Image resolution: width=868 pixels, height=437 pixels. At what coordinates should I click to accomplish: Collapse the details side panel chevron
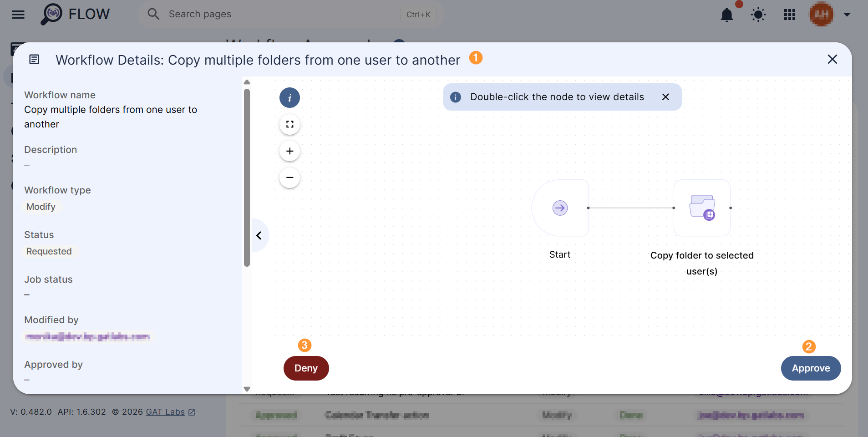click(259, 235)
